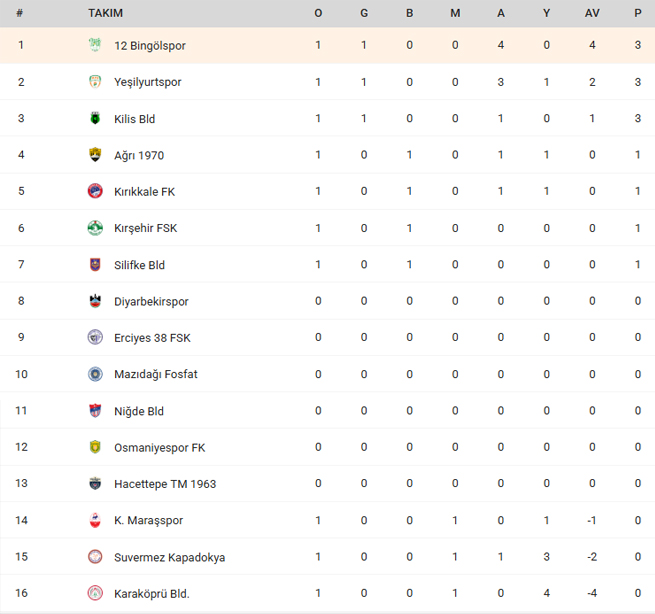Click the Yeşilyurtspor club crest icon
The height and width of the screenshot is (614, 655).
(x=95, y=81)
